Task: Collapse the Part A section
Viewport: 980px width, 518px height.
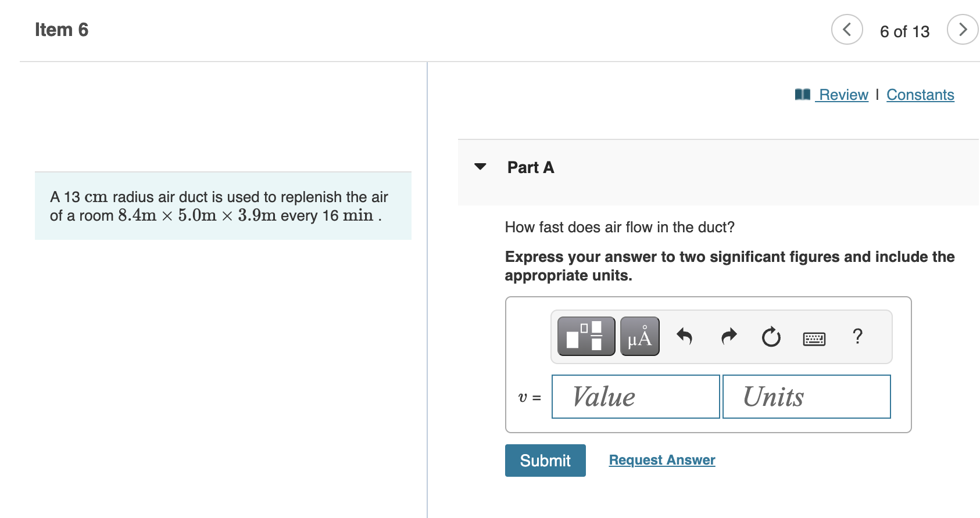Action: coord(480,167)
